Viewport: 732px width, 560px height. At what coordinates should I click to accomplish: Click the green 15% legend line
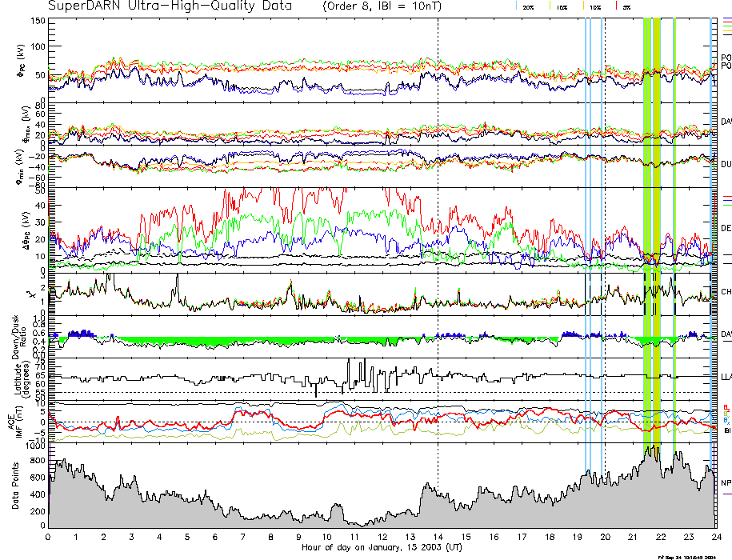(550, 6)
